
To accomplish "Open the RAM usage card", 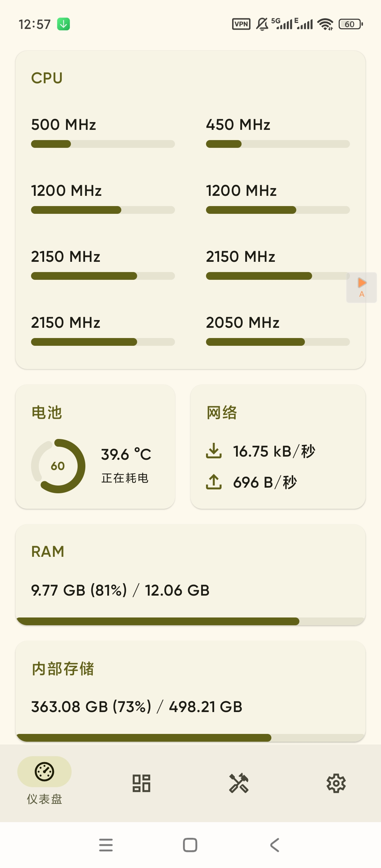I will (x=190, y=574).
